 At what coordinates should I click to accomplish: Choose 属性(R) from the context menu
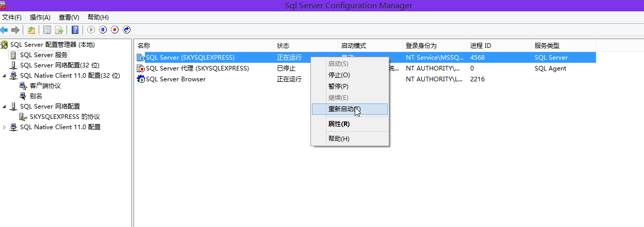click(350, 124)
